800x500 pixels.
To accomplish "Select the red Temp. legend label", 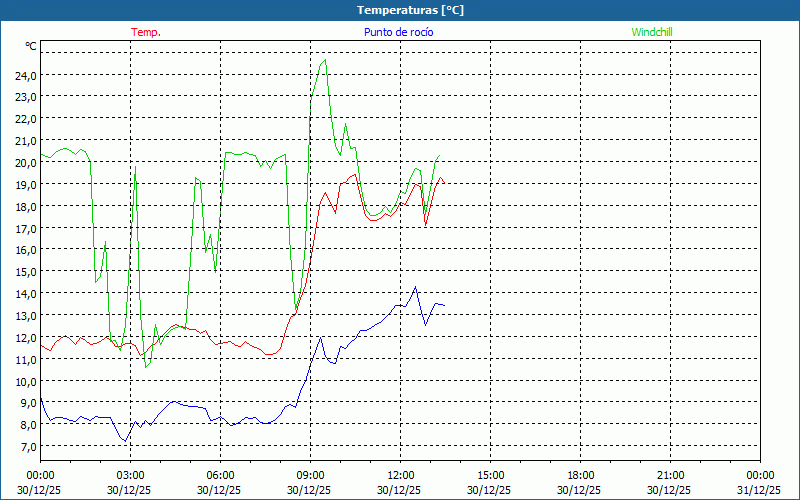I will [x=146, y=32].
